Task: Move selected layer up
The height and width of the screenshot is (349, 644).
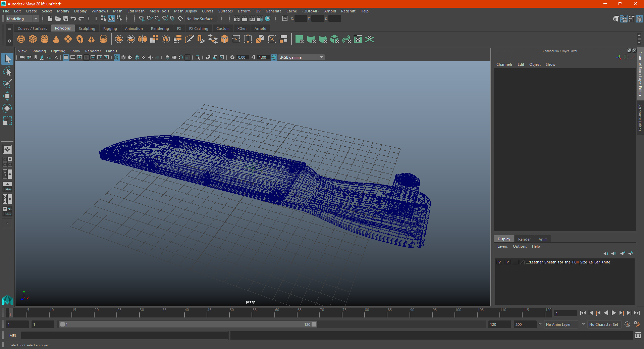Action: [x=606, y=253]
